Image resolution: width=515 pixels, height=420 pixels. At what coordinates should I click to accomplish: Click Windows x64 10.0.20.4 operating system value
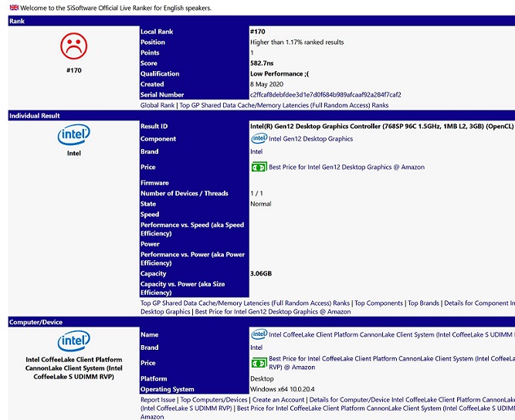coord(282,389)
